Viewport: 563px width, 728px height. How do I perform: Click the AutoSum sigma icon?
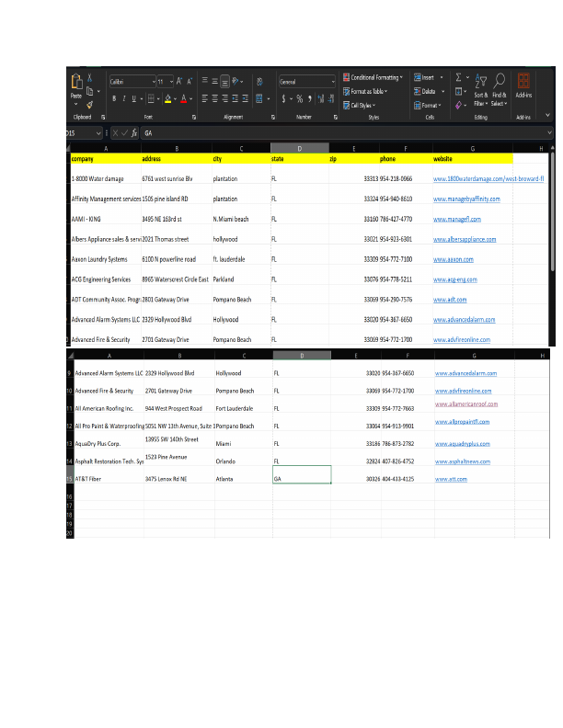click(458, 77)
